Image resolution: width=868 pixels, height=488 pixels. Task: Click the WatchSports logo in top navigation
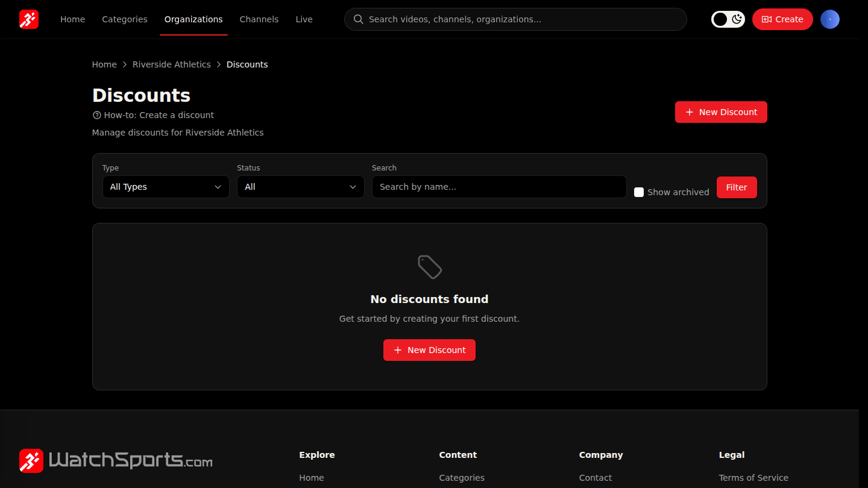pos(29,19)
